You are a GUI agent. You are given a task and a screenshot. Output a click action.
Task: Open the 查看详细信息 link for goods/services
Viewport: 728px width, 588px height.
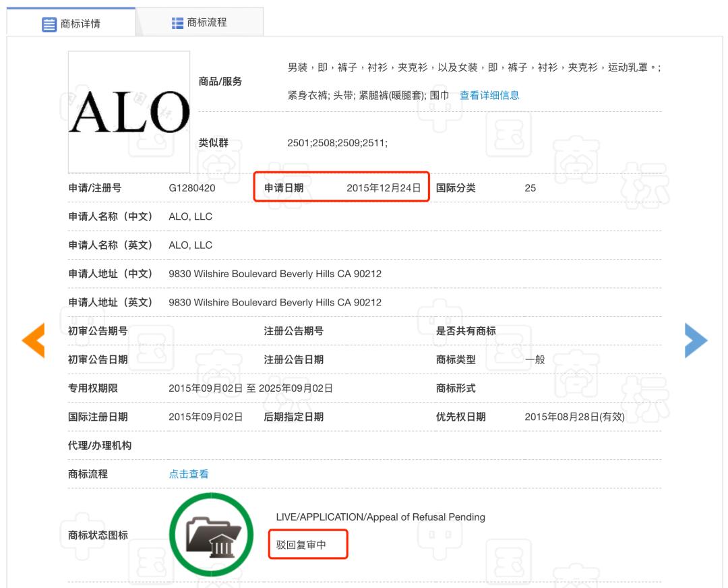(x=489, y=95)
